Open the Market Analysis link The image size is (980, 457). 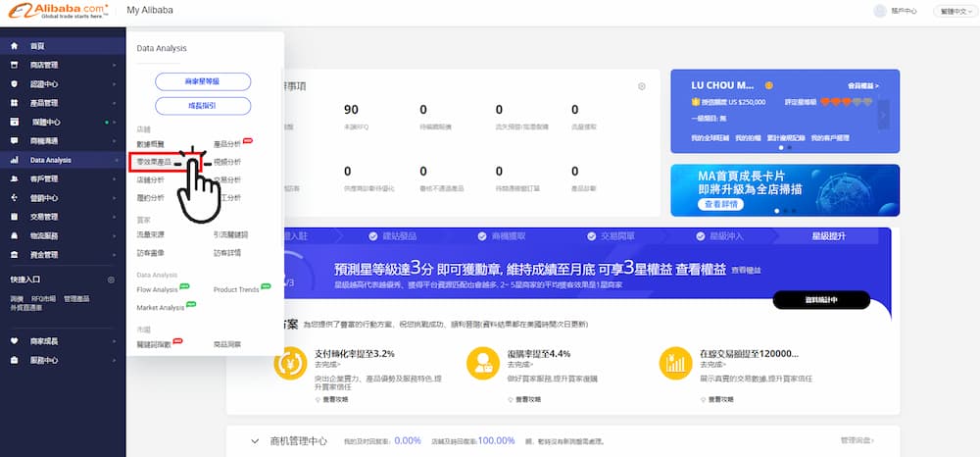pos(161,308)
